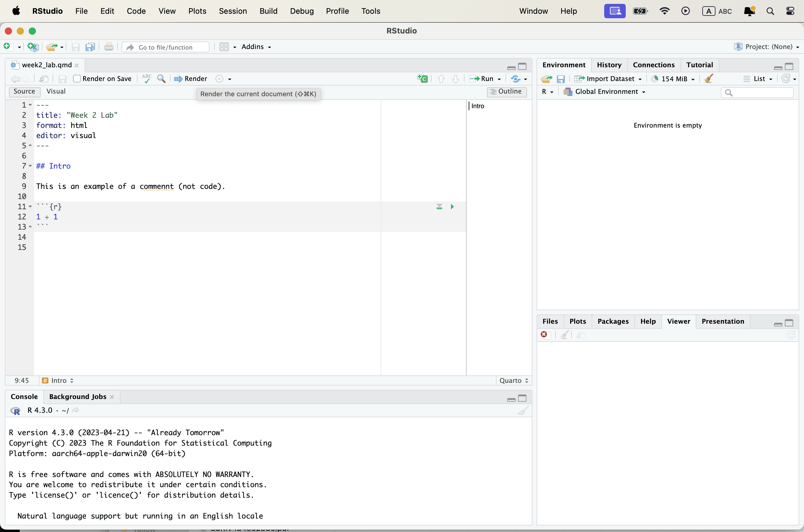Viewport: 804px width, 532px height.
Task: Run current chunk with green play icon
Action: (x=452, y=207)
